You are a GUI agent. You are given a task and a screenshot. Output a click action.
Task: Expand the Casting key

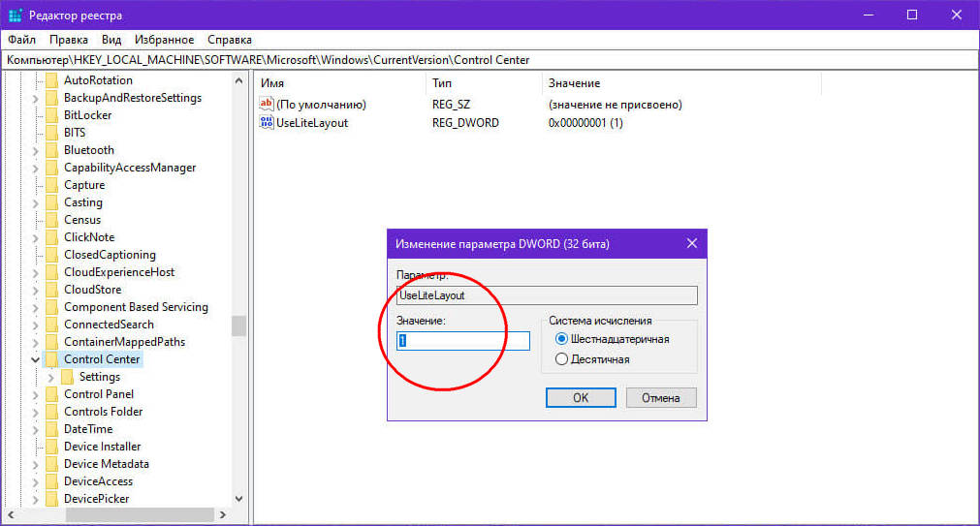point(36,203)
